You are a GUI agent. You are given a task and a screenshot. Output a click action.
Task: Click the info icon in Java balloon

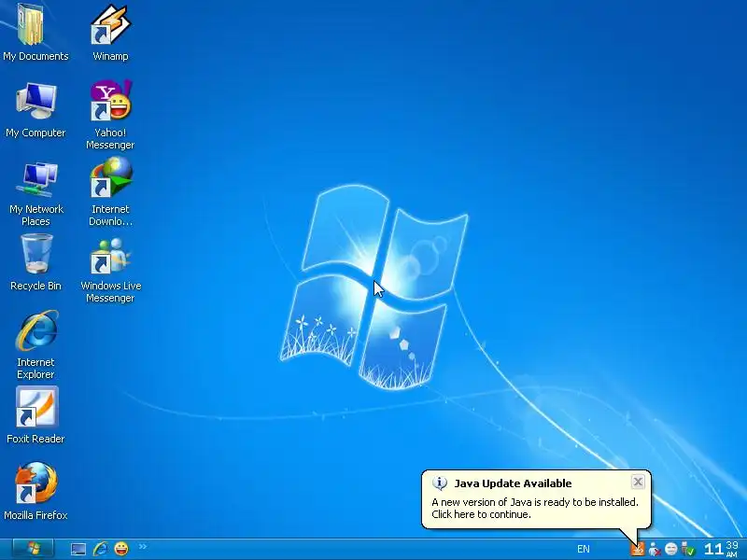(x=439, y=483)
